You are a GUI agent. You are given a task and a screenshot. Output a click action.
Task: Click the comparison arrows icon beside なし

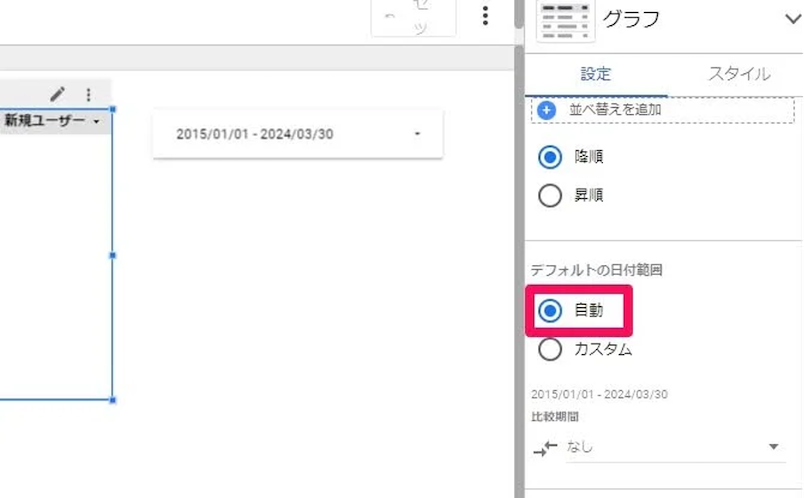[545, 448]
